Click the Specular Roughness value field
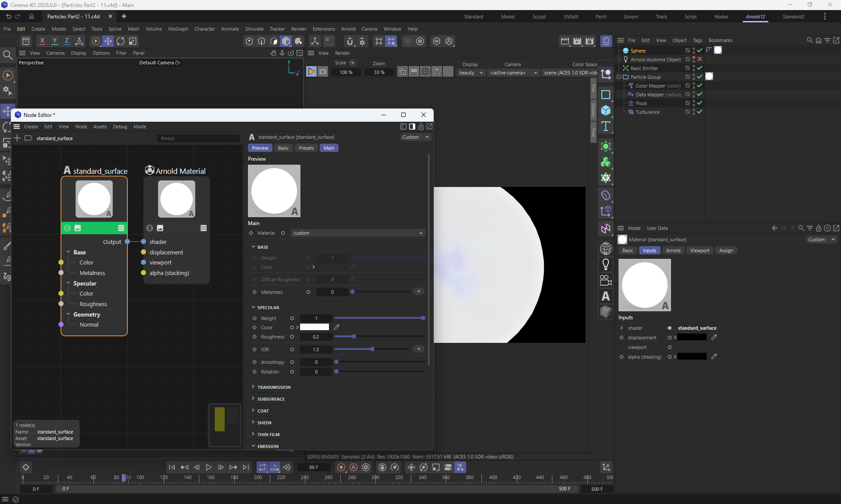841x504 pixels. click(x=316, y=337)
